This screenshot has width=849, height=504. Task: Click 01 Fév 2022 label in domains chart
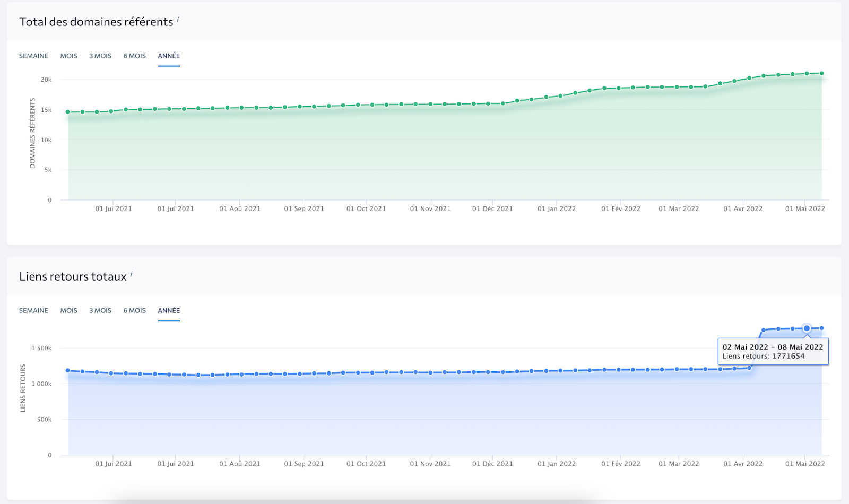point(621,208)
